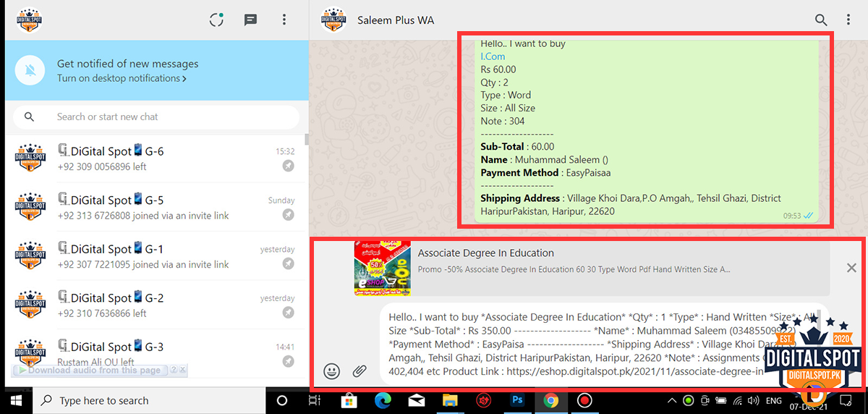Click the pin icon on the G-5 chat
868x414 pixels.
tap(289, 215)
